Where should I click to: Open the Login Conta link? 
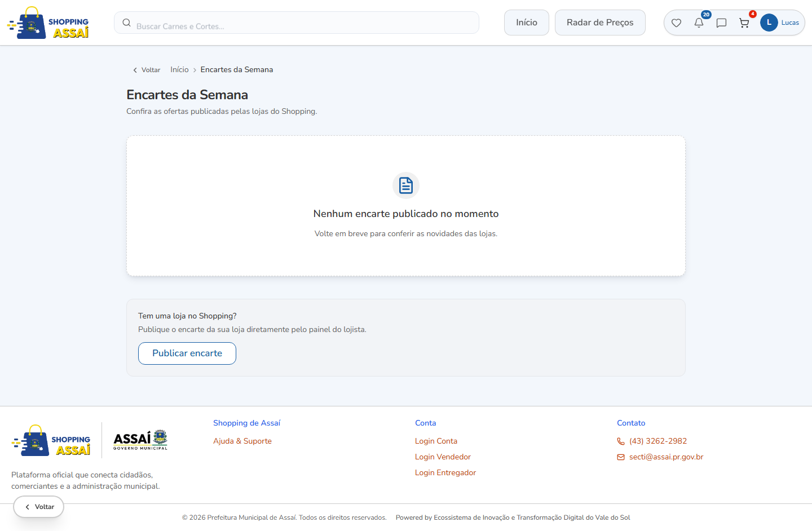[x=436, y=441]
